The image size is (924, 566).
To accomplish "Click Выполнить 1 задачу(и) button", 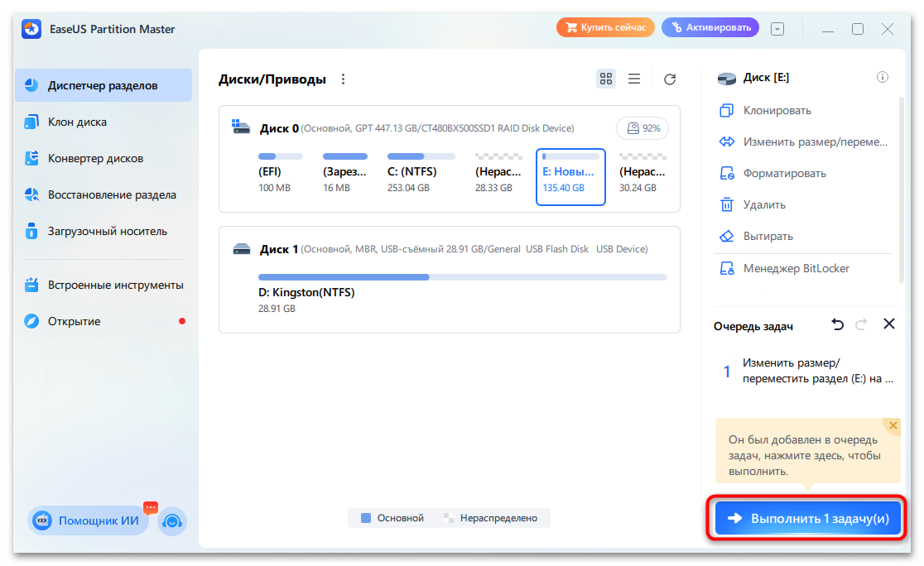I will click(808, 519).
